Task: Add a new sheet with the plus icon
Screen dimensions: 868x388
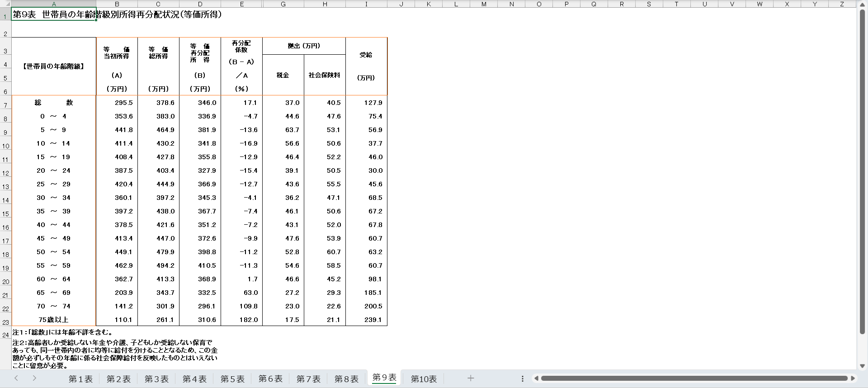Action: [471, 378]
